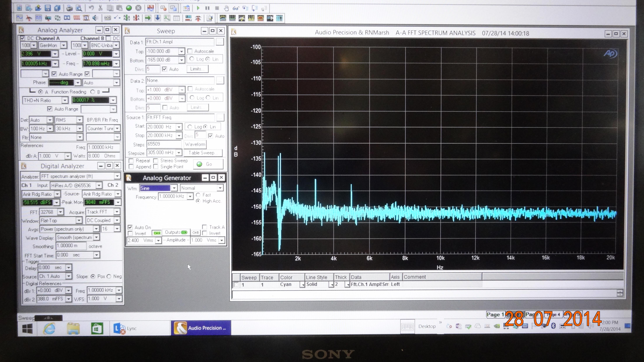Click the Steps 65509 field
This screenshot has height=362, width=644.
[x=164, y=144]
